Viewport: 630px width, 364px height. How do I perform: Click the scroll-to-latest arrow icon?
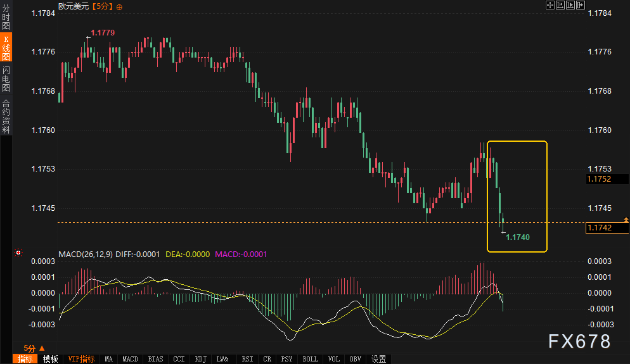580,5
